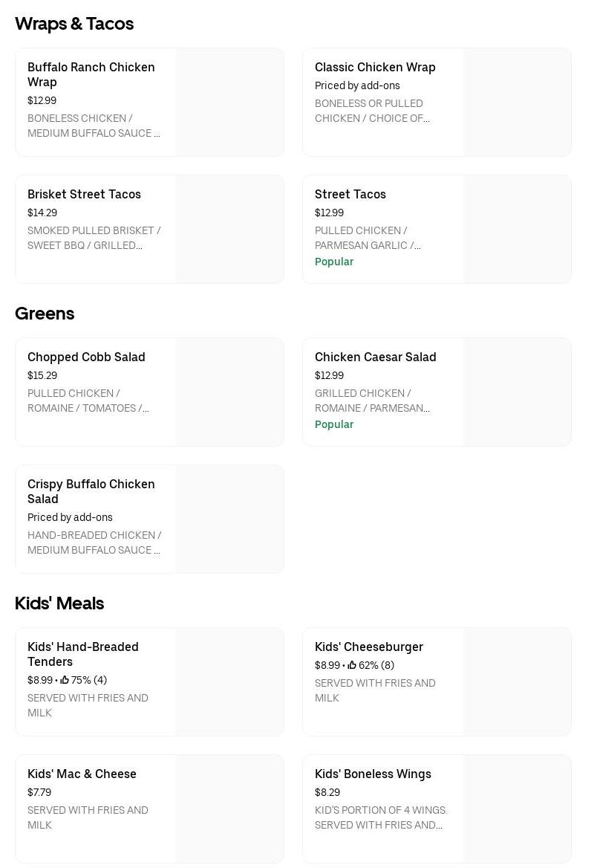Open the Chicken Caesar Salad title
597x868 pixels.
[x=375, y=357]
